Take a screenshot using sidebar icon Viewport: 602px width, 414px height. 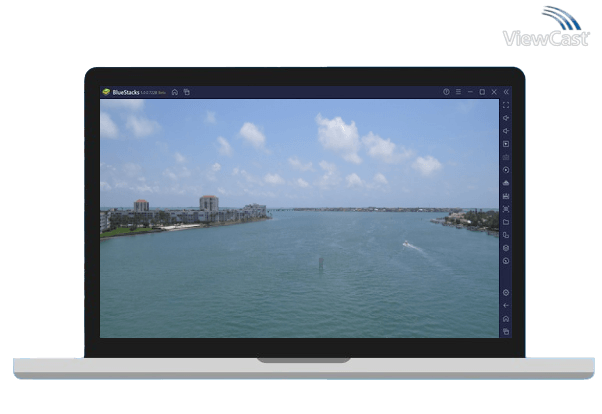click(506, 209)
